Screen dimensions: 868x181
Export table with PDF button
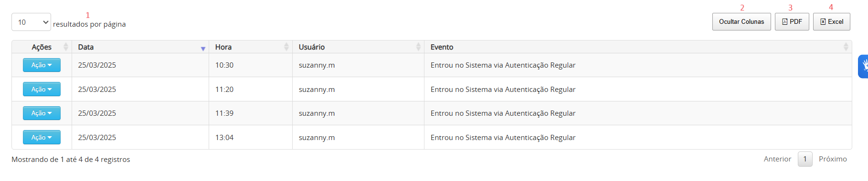point(792,22)
